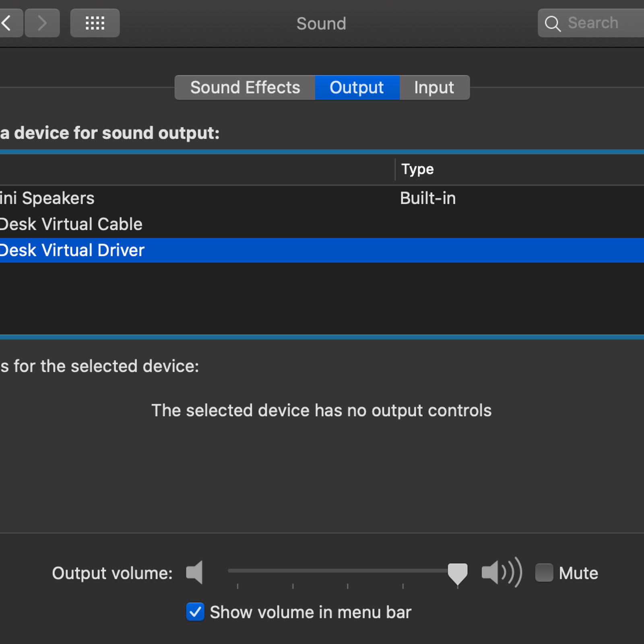The height and width of the screenshot is (644, 644).
Task: Uncheck Show volume in menu bar
Action: tap(195, 612)
